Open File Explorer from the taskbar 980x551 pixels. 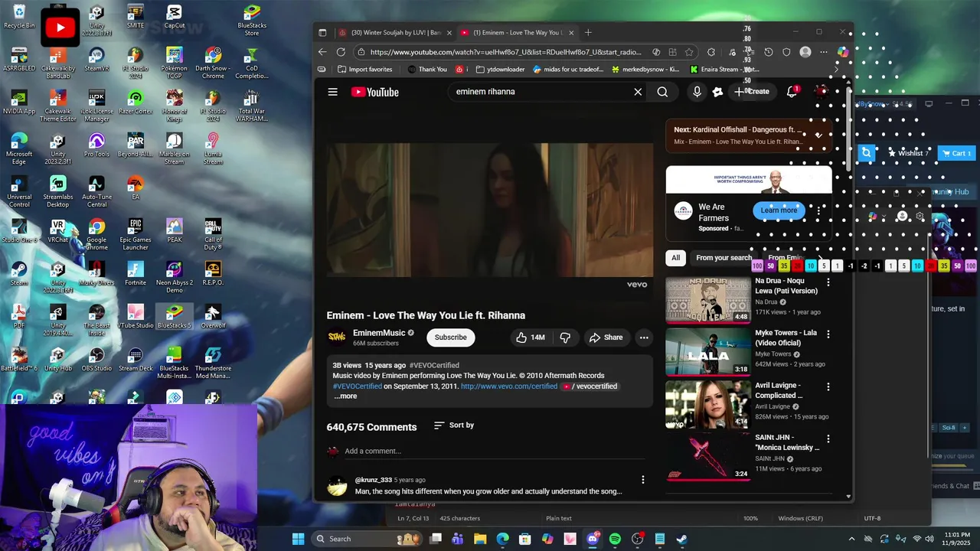click(480, 539)
